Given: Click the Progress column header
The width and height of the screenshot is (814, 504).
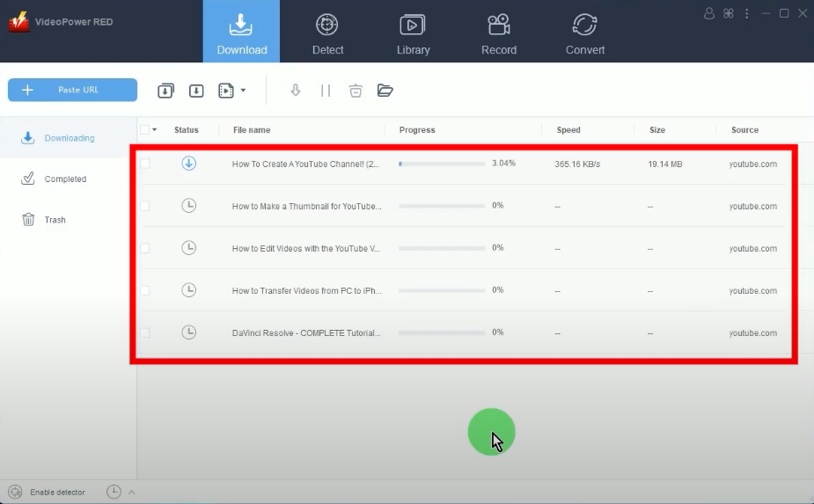Looking at the screenshot, I should click(417, 130).
